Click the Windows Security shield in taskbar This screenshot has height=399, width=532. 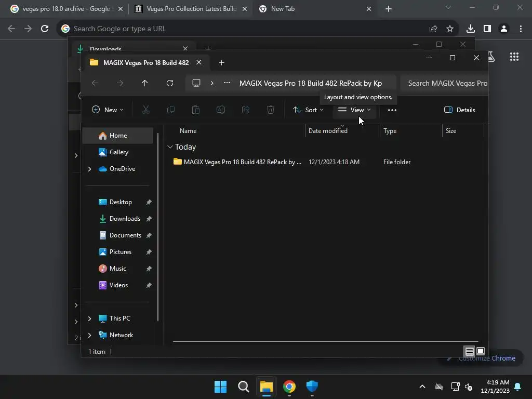pyautogui.click(x=312, y=387)
